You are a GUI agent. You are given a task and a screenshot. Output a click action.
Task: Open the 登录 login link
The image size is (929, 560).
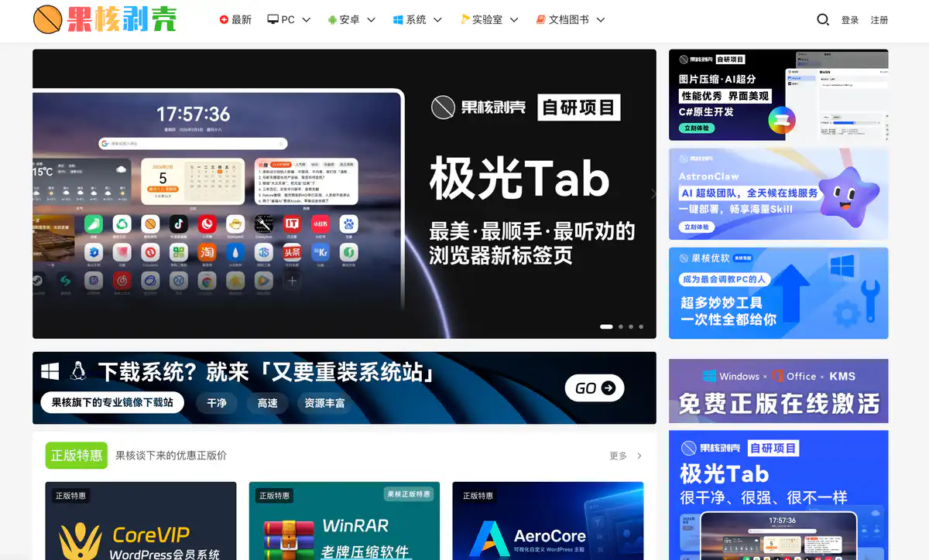pyautogui.click(x=850, y=20)
